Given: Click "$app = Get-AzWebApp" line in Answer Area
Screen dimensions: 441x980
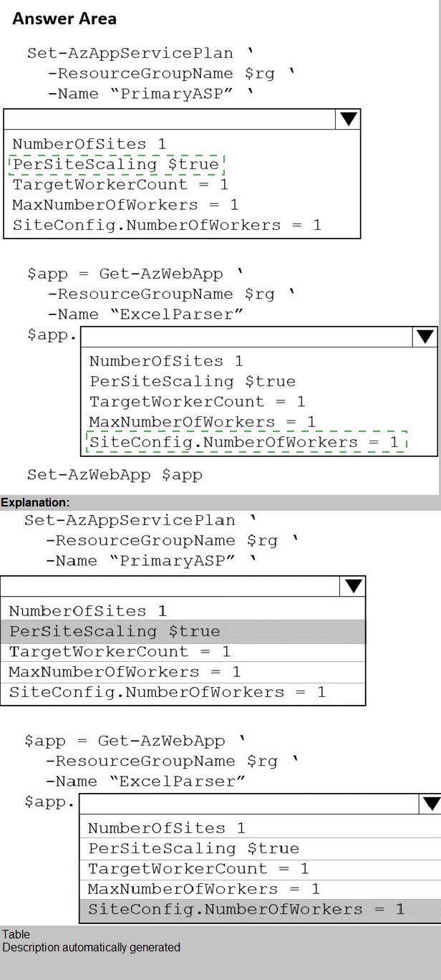Looking at the screenshot, I should point(135,274).
